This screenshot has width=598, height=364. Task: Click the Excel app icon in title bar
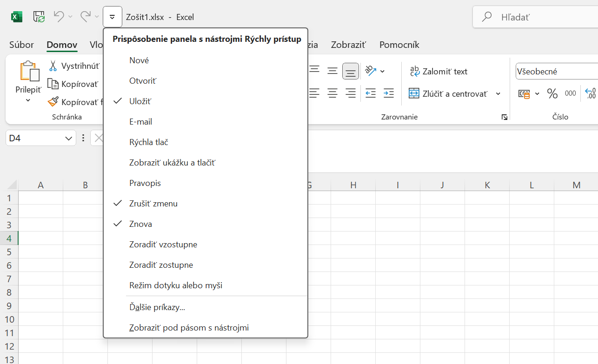pyautogui.click(x=17, y=17)
